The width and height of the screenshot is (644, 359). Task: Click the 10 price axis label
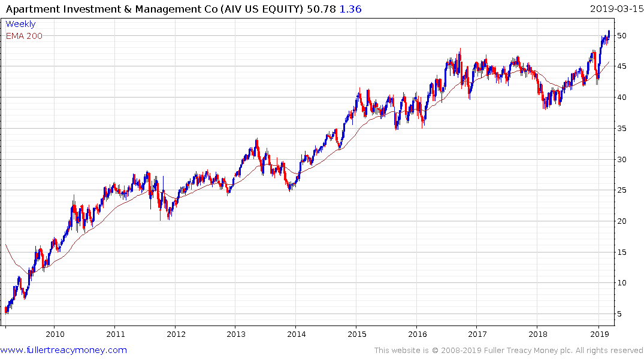(622, 282)
